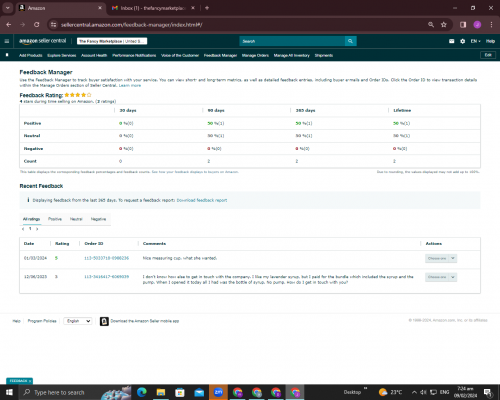Click the bookmark icon before Add Products

click(7, 55)
